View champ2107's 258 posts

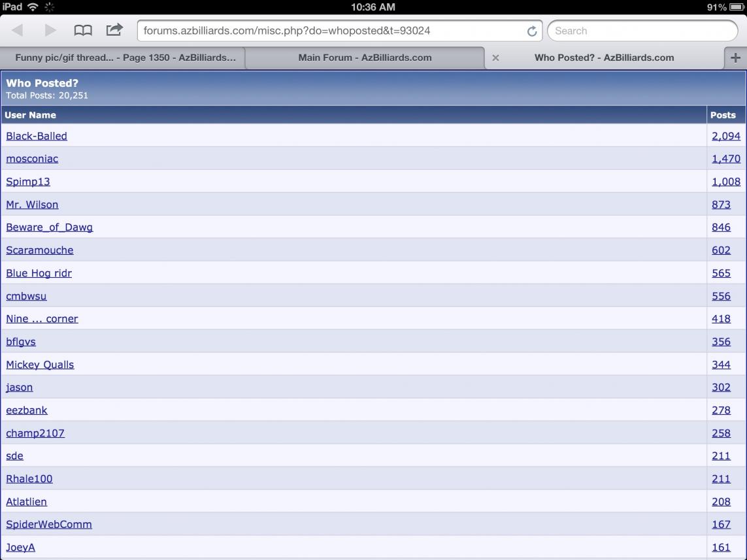tap(721, 433)
